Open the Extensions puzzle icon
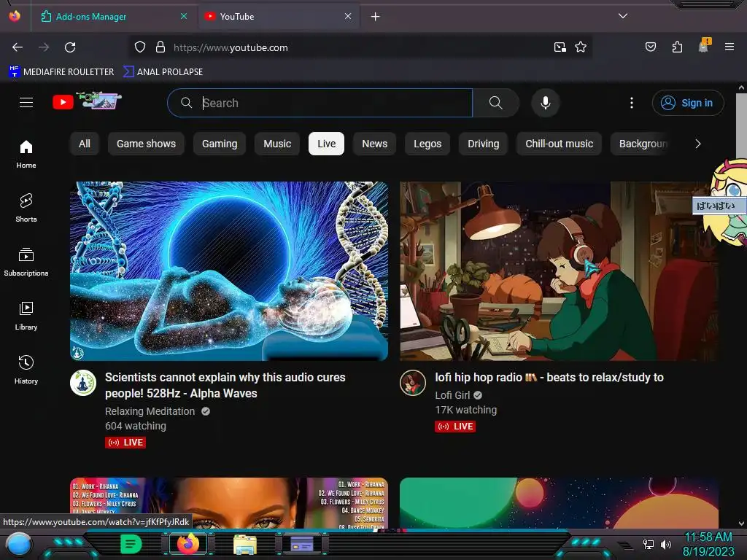This screenshot has height=560, width=747. point(677,47)
